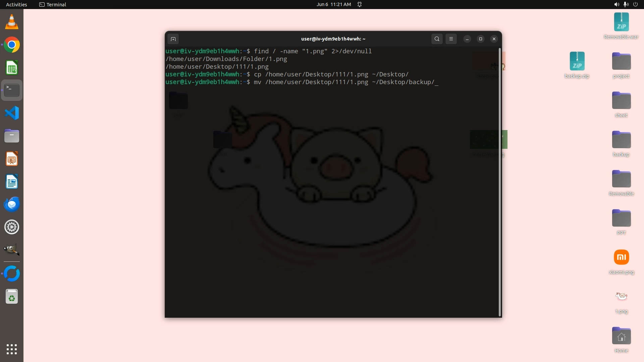The image size is (644, 362).
Task: Open VLC media player from dock
Action: [12, 22]
